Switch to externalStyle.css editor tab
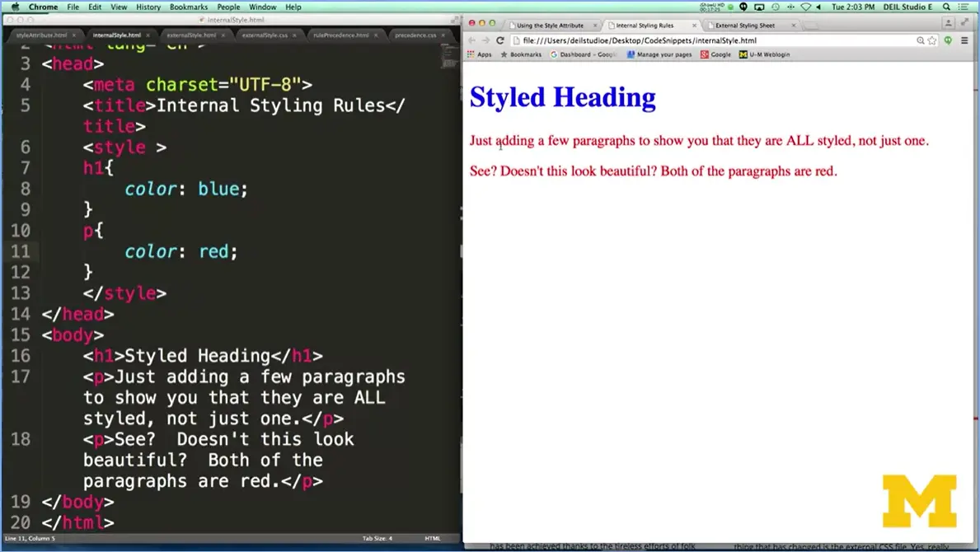The width and height of the screenshot is (980, 552). pyautogui.click(x=265, y=35)
